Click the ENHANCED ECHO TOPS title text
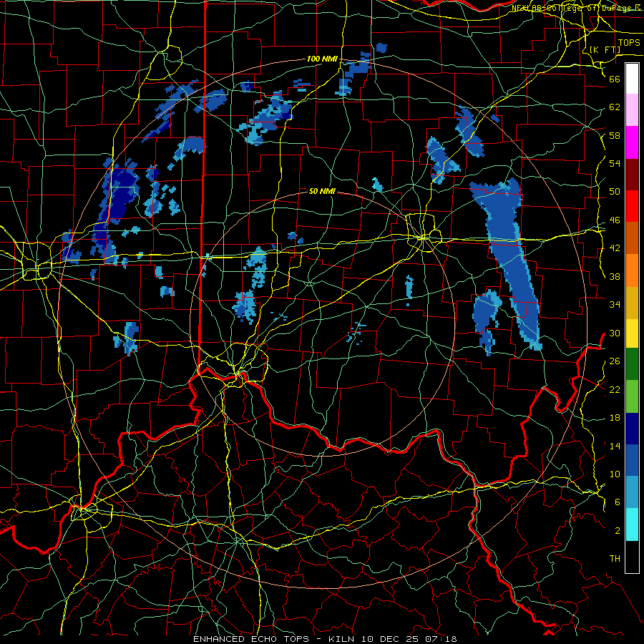Image resolution: width=644 pixels, height=644 pixels. (x=251, y=639)
